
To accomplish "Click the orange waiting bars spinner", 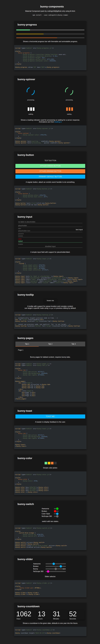I will click(69, 109).
